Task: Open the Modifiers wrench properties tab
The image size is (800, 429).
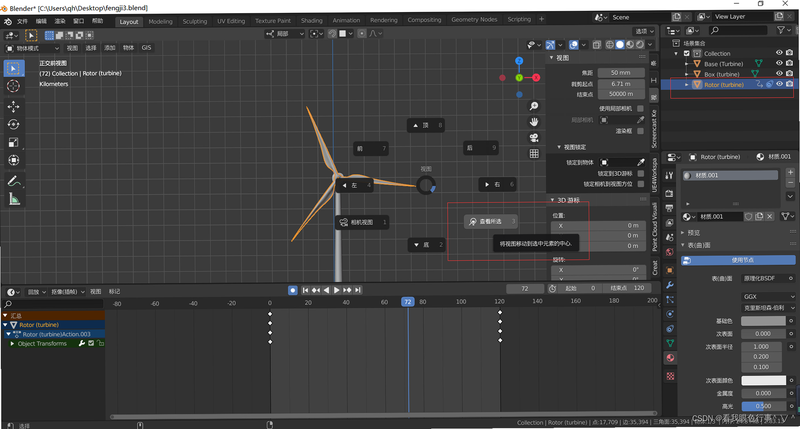Action: click(x=670, y=285)
